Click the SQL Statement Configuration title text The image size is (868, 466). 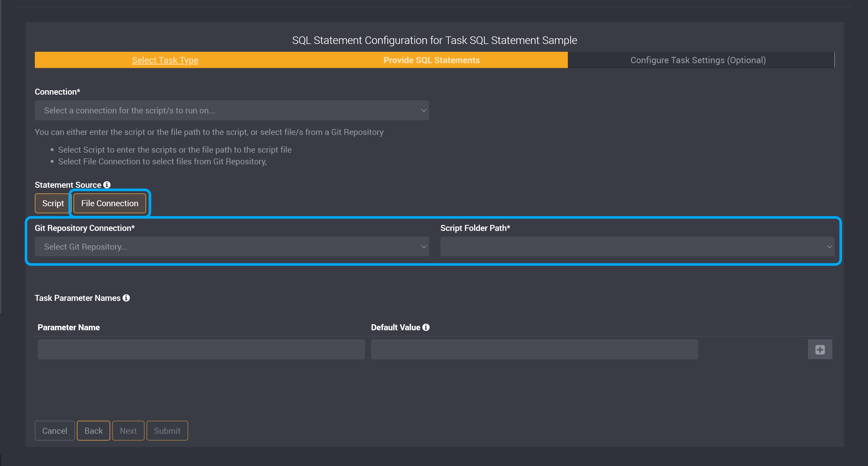click(x=434, y=40)
